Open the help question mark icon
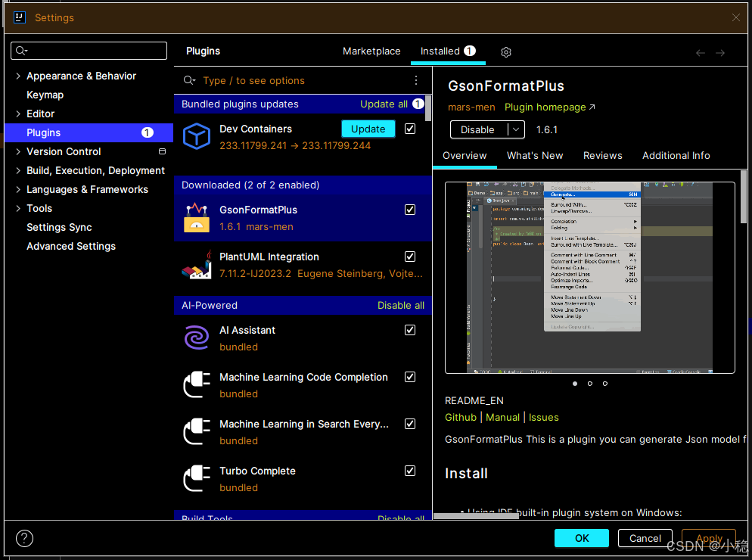Viewport: 752px width, 560px height. (24, 538)
